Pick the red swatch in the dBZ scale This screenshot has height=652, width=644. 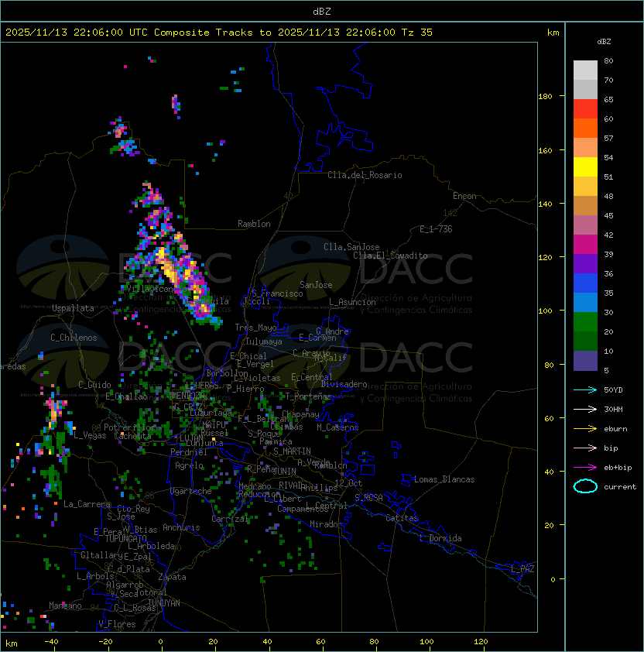click(x=585, y=109)
